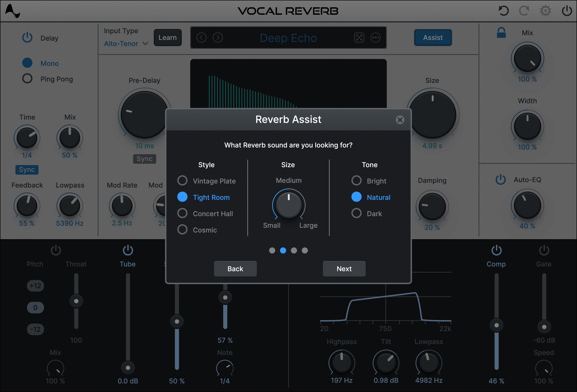Click the Delay Mix knob
Viewport: 577px width, 392px height.
(x=70, y=138)
